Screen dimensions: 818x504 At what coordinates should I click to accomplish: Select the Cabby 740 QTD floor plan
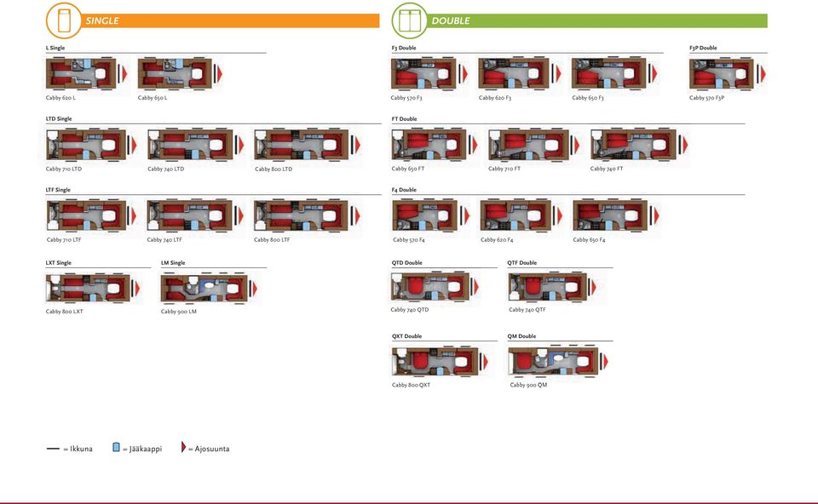(x=435, y=286)
